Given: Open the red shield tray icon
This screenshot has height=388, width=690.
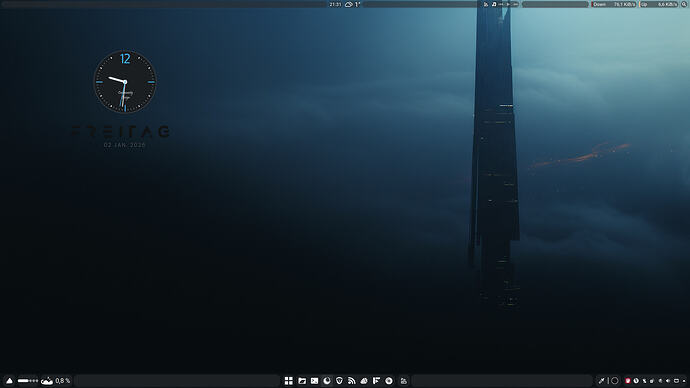Looking at the screenshot, I should [628, 381].
